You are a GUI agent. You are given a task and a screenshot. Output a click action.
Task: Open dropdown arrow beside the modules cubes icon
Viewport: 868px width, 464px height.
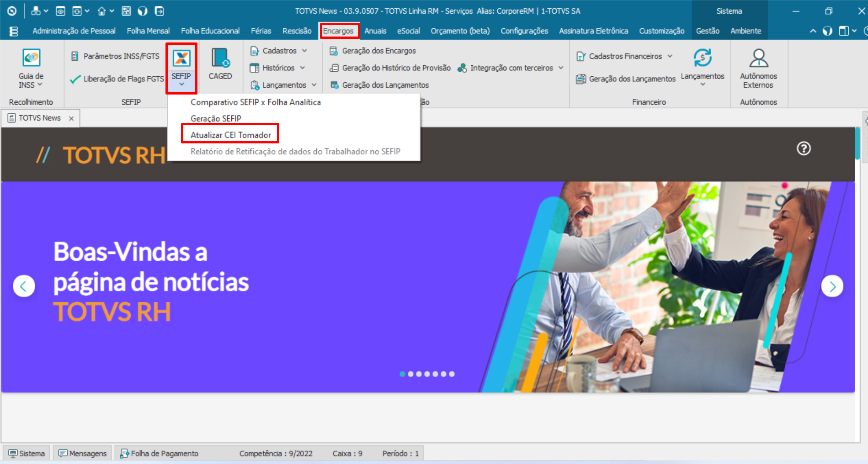click(46, 11)
